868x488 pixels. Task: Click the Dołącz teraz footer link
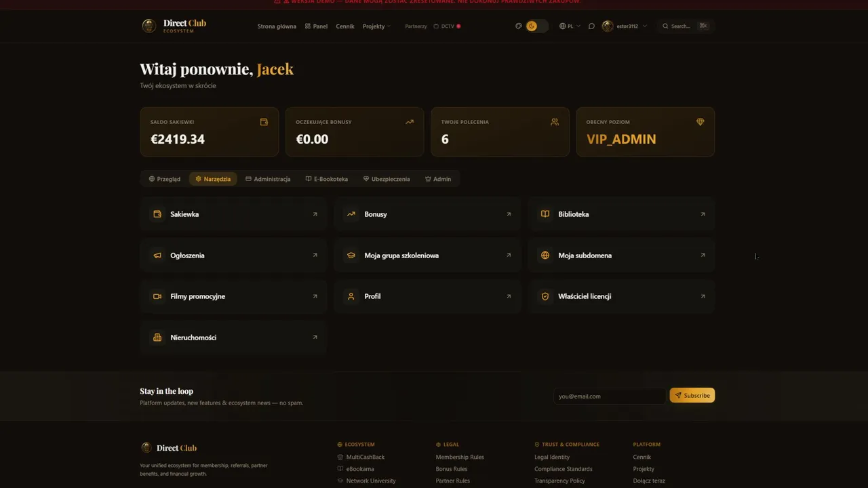(649, 481)
